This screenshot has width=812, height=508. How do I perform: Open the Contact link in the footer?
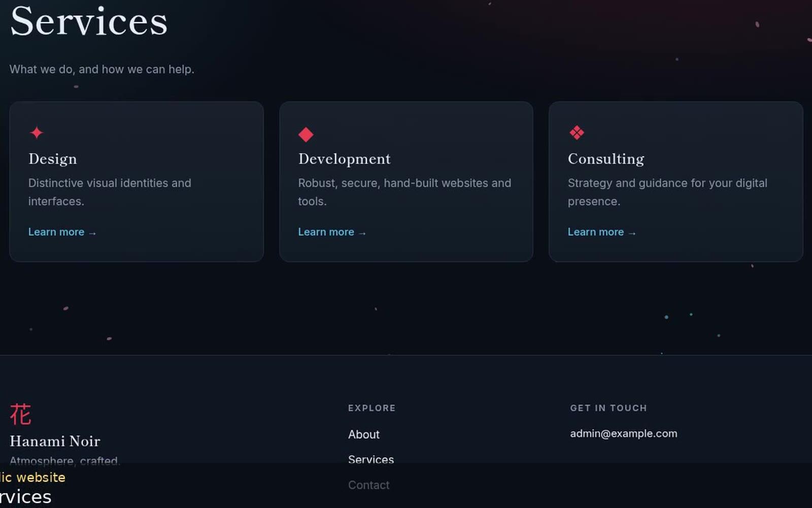tap(369, 485)
